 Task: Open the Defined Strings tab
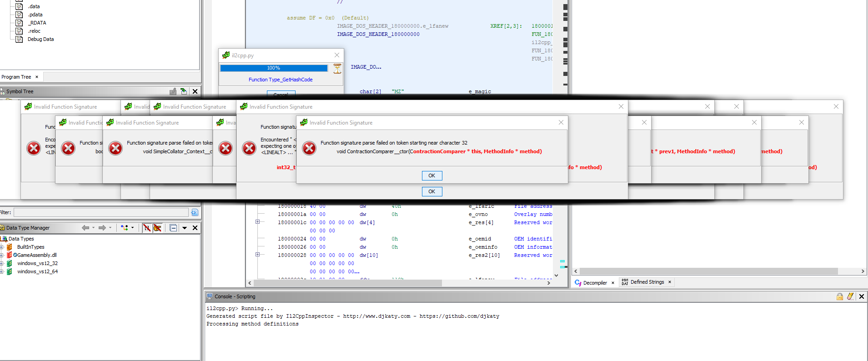pos(647,282)
